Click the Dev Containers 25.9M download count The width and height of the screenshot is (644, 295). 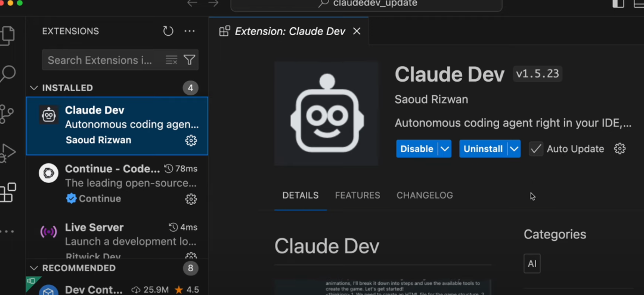pos(150,290)
